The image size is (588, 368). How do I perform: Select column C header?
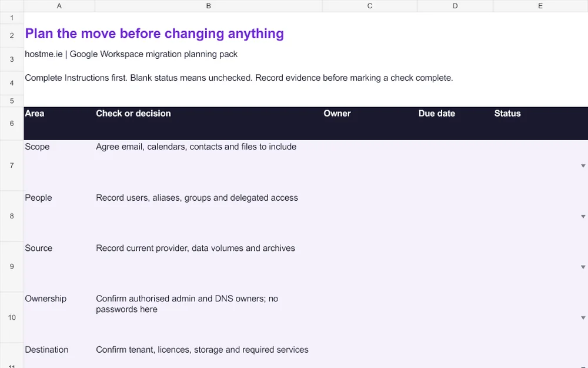click(x=370, y=6)
